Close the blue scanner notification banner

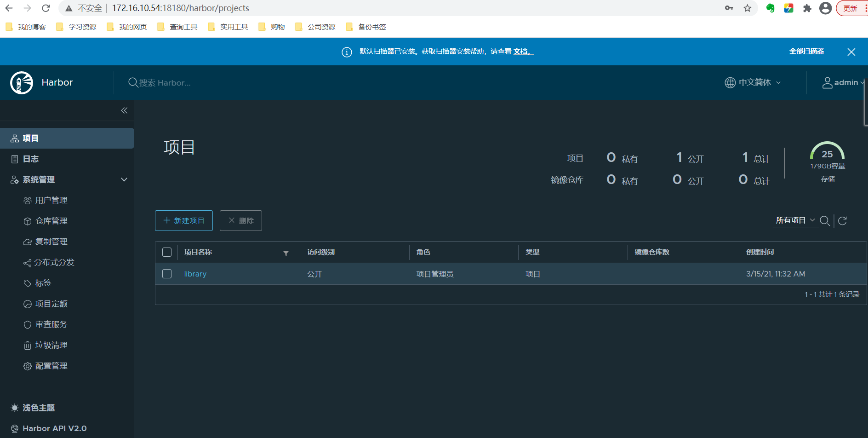click(851, 52)
